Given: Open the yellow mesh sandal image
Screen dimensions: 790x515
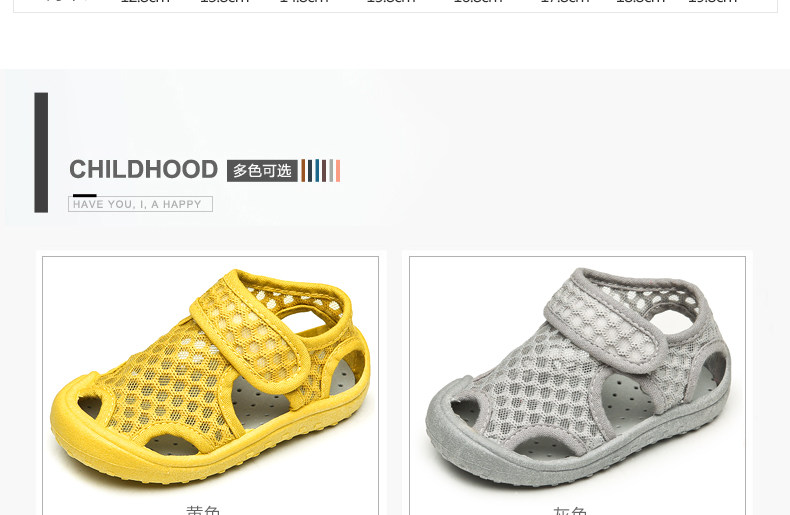Looking at the screenshot, I should pos(211,378).
